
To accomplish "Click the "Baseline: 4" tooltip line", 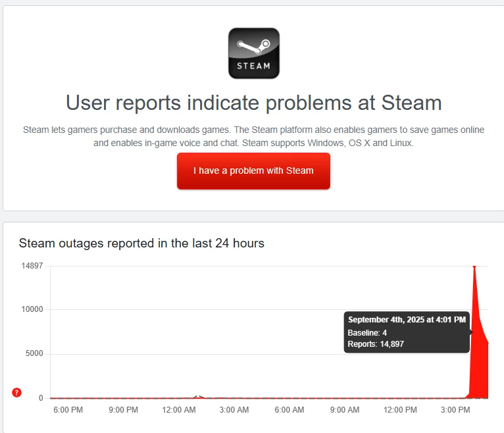I will [367, 333].
